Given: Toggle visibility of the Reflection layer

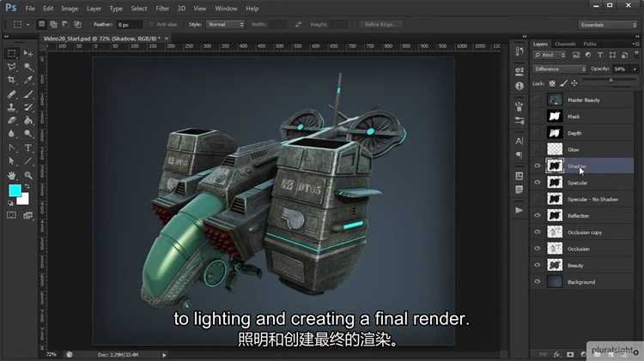Looking at the screenshot, I should [x=538, y=216].
